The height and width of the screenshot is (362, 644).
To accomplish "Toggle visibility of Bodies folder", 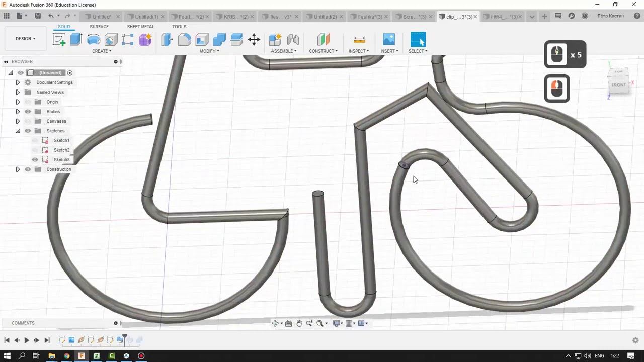I will coord(28,112).
